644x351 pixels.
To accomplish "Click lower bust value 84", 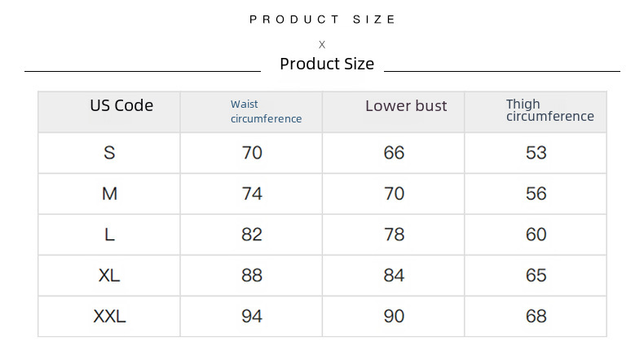I will click(394, 275).
